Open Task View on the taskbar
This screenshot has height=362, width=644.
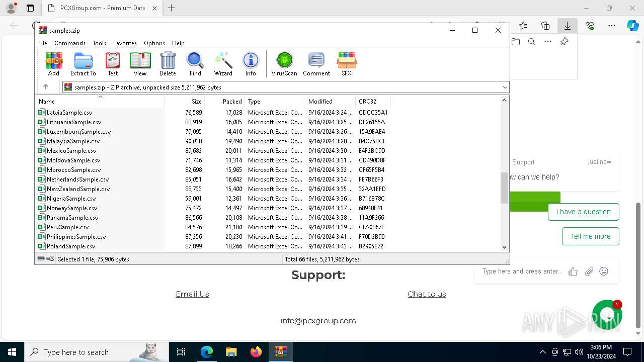tap(182, 352)
